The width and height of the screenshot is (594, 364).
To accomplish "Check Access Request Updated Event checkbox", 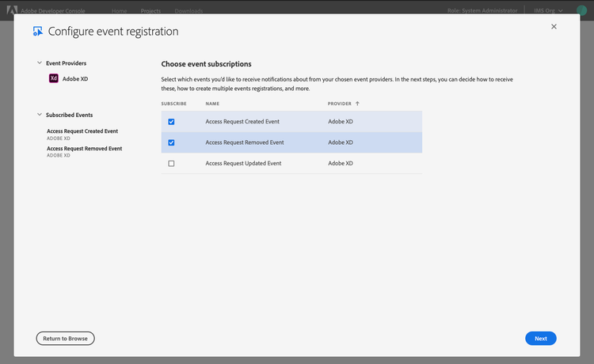I will tap(171, 164).
